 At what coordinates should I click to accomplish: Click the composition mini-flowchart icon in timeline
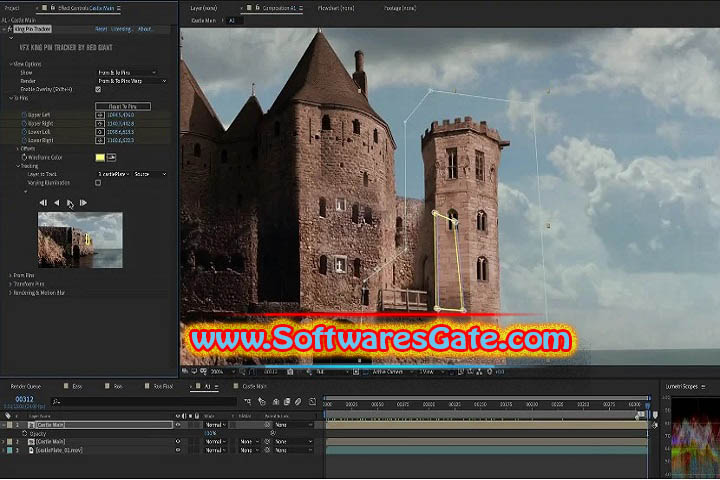tap(248, 401)
